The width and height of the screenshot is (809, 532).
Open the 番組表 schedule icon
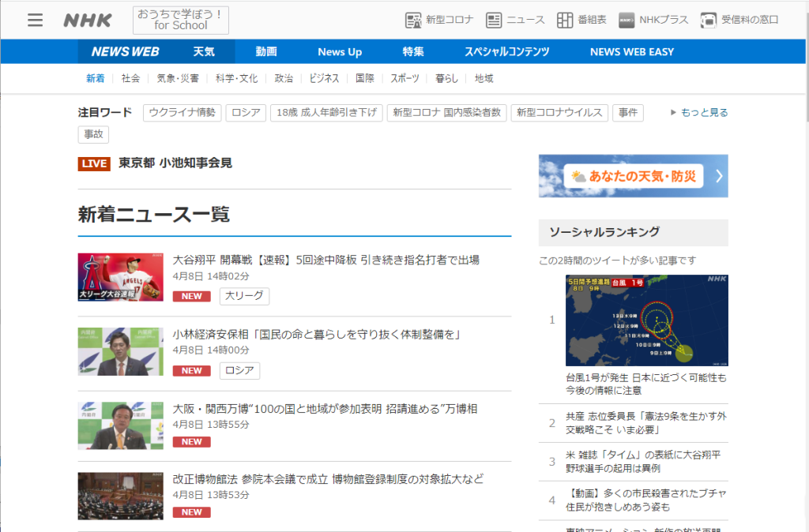(x=565, y=21)
